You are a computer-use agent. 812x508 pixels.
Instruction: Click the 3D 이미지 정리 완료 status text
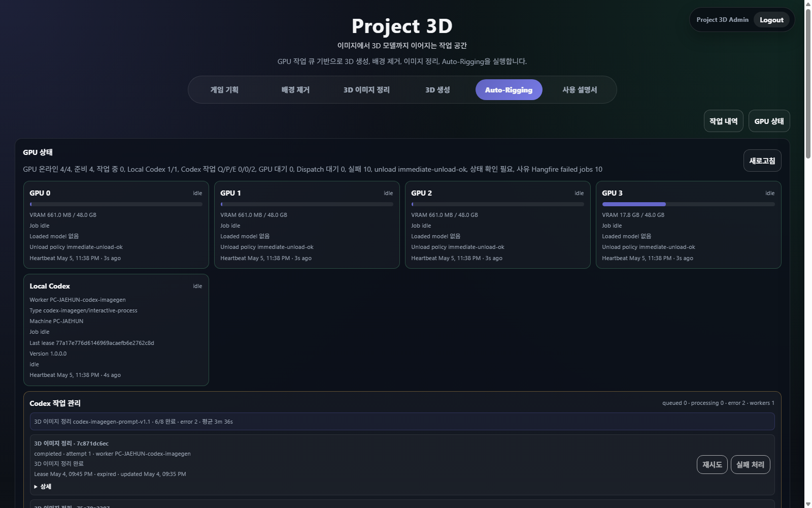click(59, 464)
